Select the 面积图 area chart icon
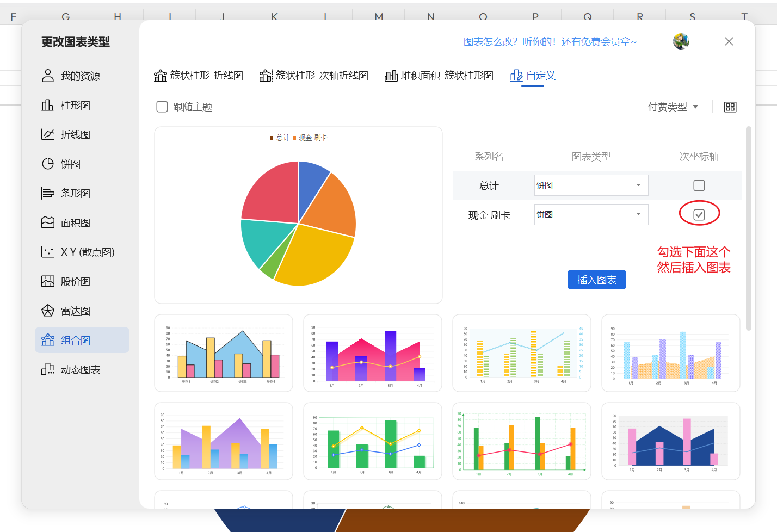The image size is (777, 532). [x=48, y=222]
